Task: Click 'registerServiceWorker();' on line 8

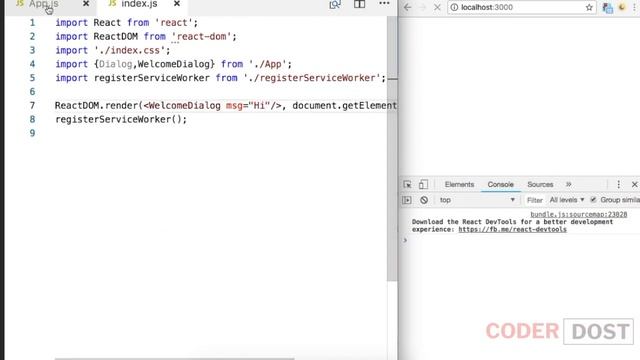Action: [x=121, y=120]
